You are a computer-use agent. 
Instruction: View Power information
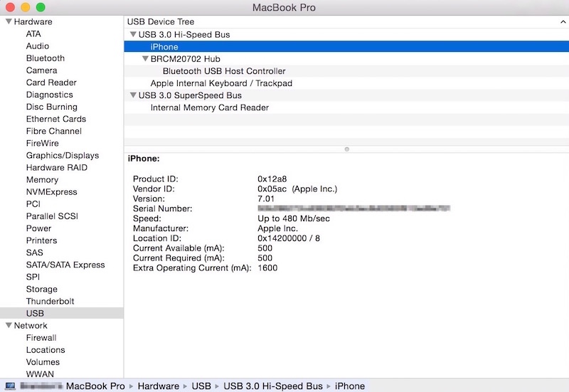pyautogui.click(x=38, y=228)
